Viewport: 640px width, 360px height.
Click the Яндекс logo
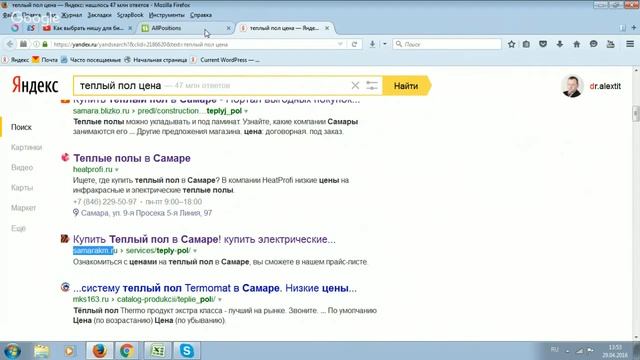coord(35,85)
